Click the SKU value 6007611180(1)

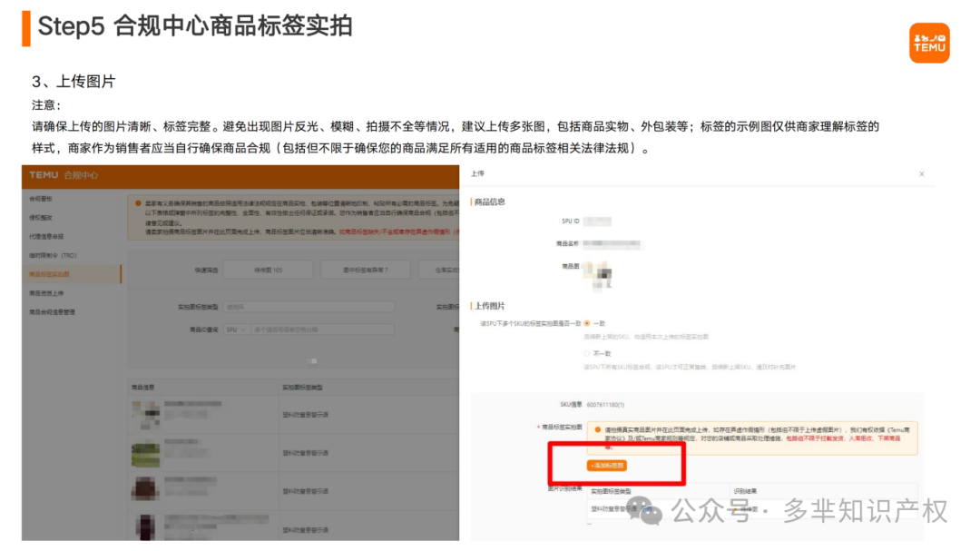605,405
